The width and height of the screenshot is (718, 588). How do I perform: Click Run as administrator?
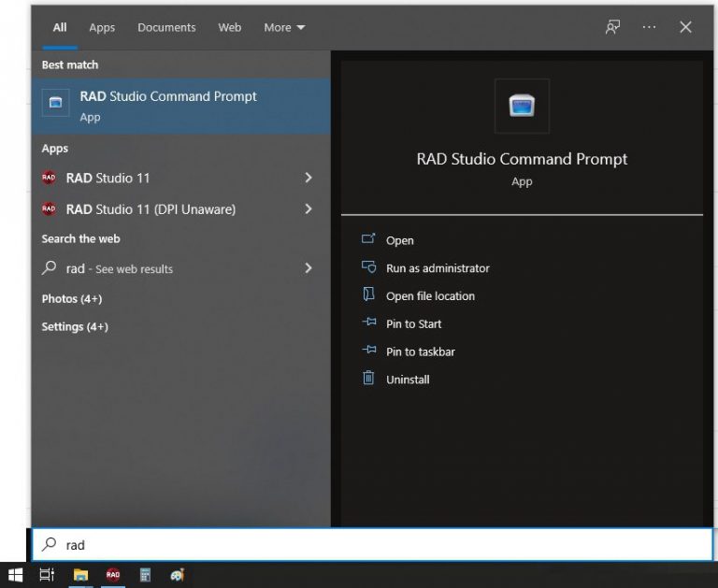click(438, 268)
